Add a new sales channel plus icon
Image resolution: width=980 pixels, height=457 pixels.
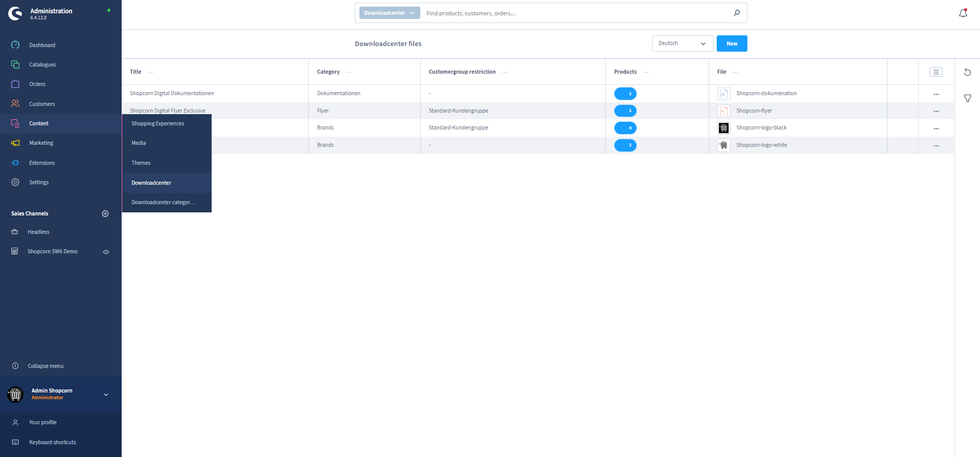105,213
